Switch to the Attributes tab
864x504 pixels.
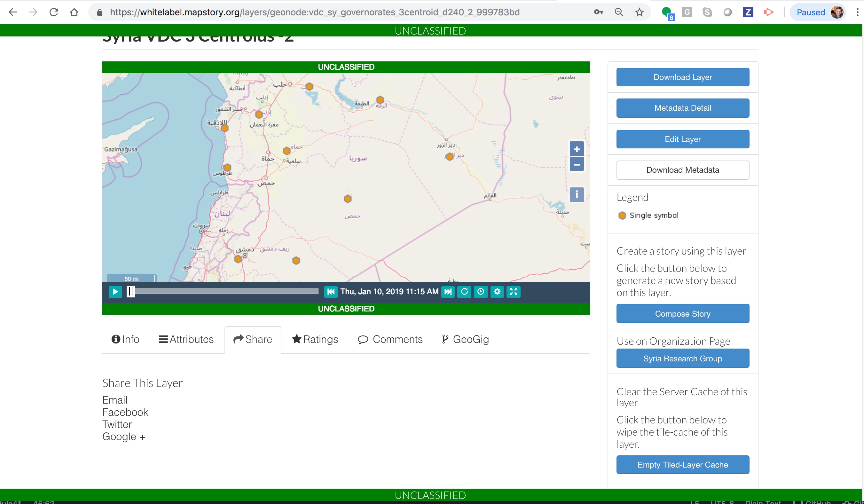(186, 339)
